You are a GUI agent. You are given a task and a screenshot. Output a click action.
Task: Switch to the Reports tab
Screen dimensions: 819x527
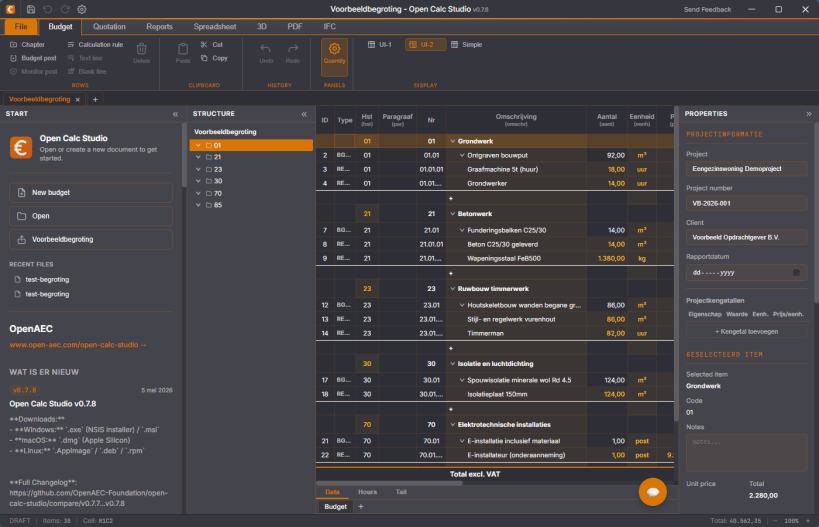[159, 27]
